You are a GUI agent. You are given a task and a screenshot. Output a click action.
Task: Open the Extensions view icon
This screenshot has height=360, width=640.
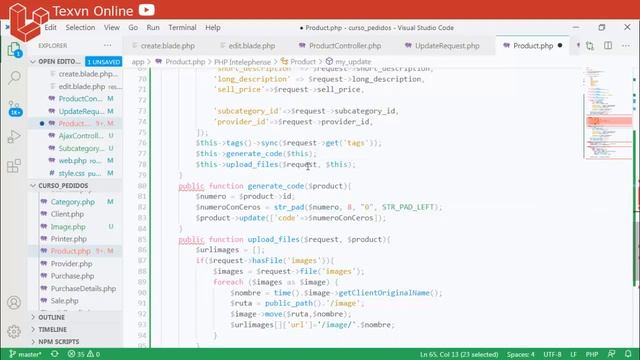click(14, 166)
